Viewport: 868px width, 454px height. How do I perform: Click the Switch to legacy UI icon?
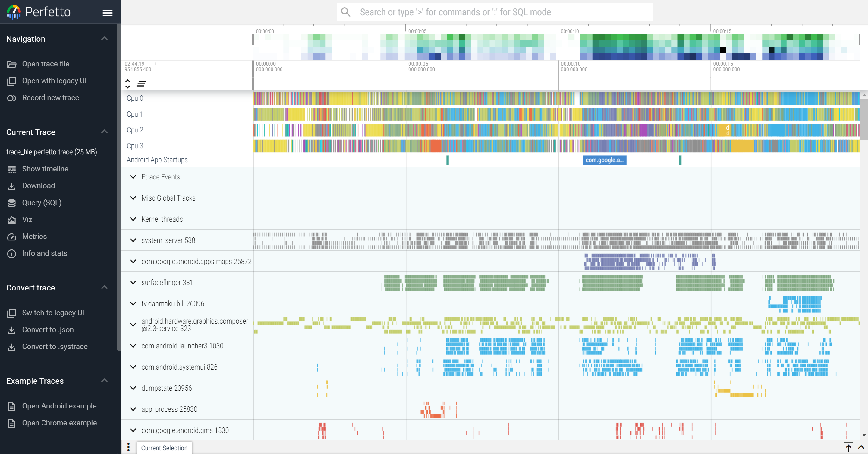click(x=12, y=313)
